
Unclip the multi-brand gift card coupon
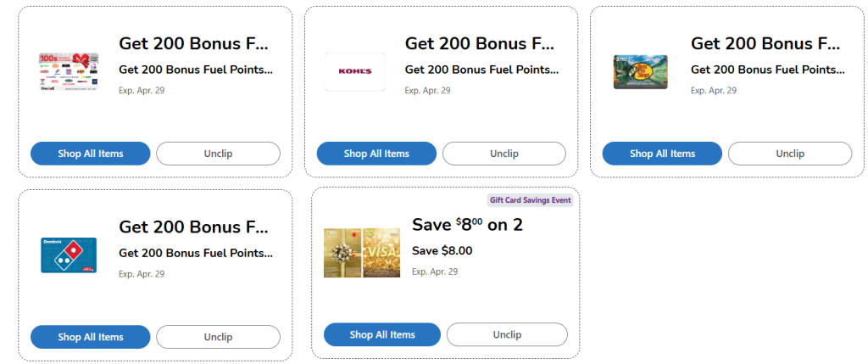click(x=218, y=154)
